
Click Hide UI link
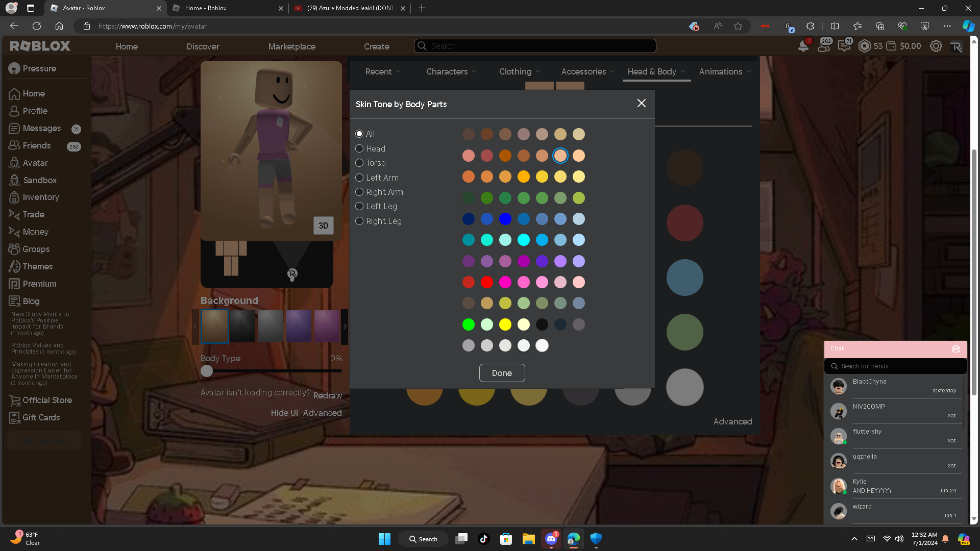tap(284, 413)
